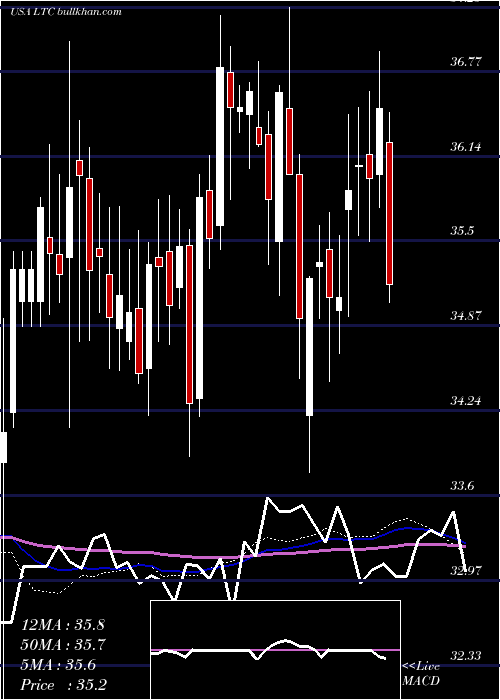This screenshot has width=500, height=700.
Task: Click the '50MA : 35.7' legend entry
Action: [x=63, y=645]
